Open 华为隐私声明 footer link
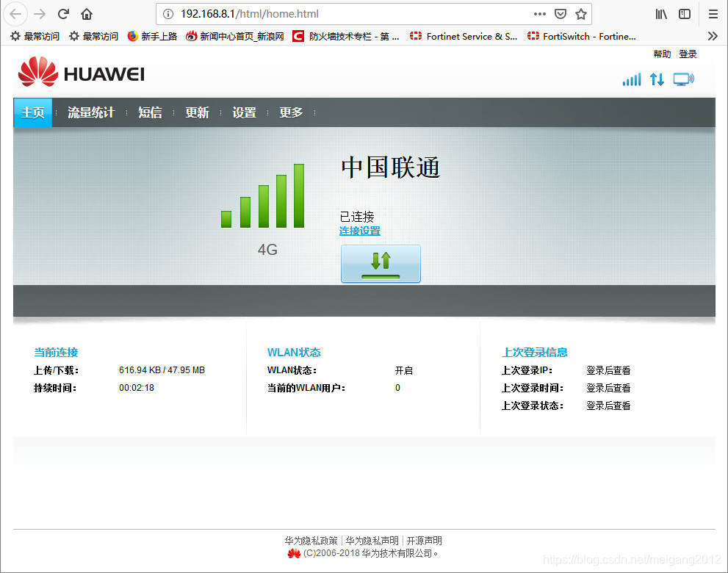Image resolution: width=728 pixels, height=573 pixels. pos(372,541)
